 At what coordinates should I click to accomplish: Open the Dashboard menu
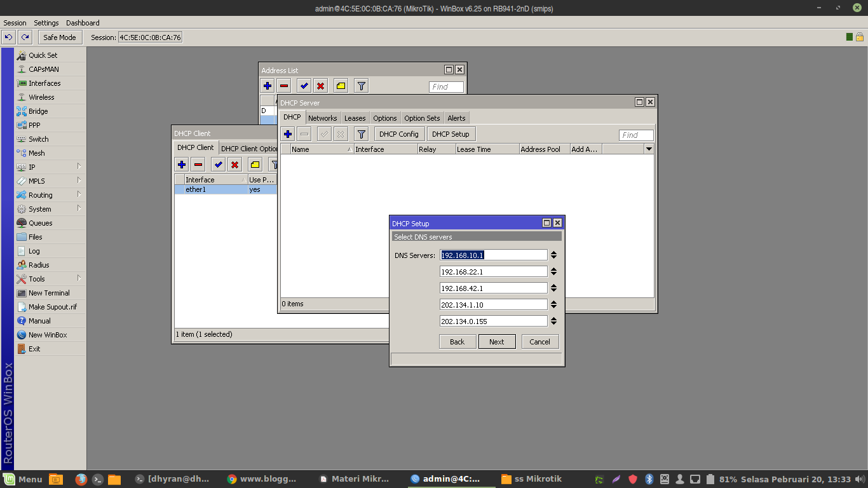click(x=83, y=23)
